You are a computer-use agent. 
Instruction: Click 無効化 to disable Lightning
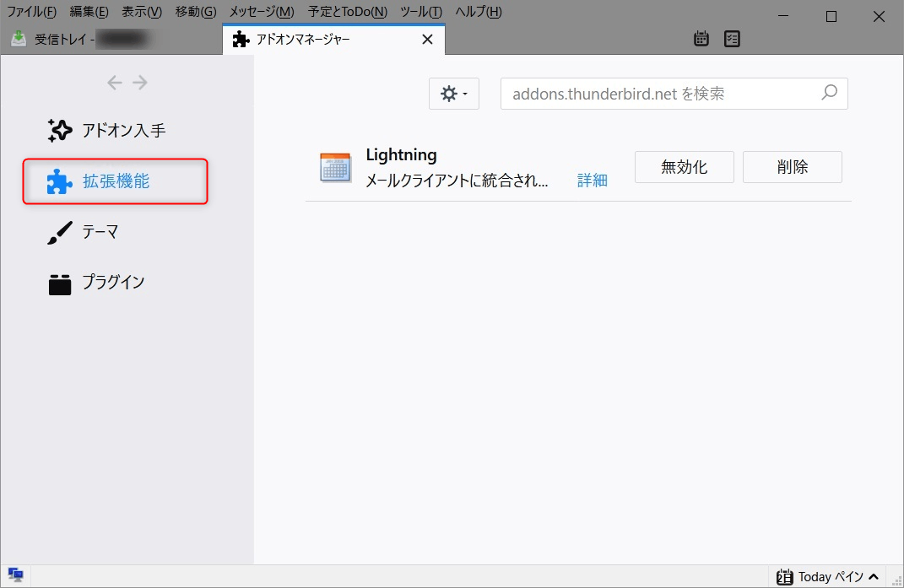pos(685,167)
